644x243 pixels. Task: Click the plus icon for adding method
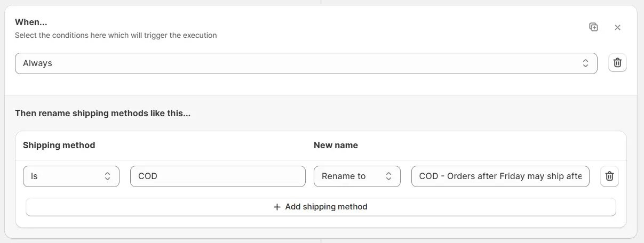(277, 207)
